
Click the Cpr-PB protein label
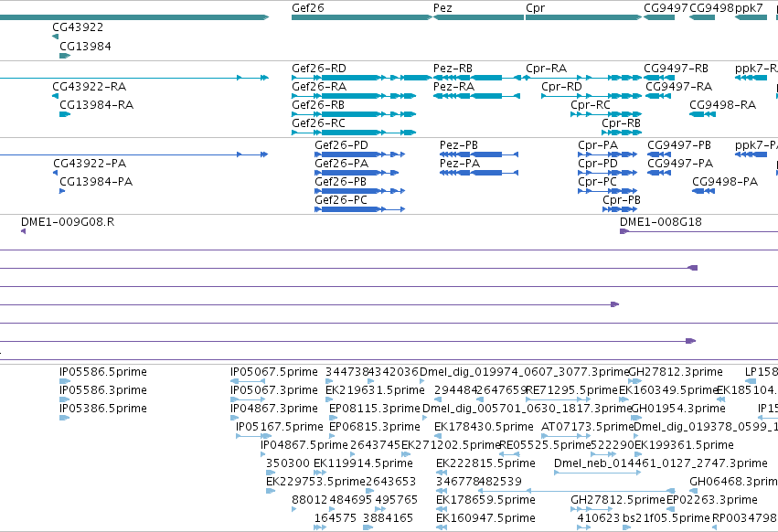622,200
